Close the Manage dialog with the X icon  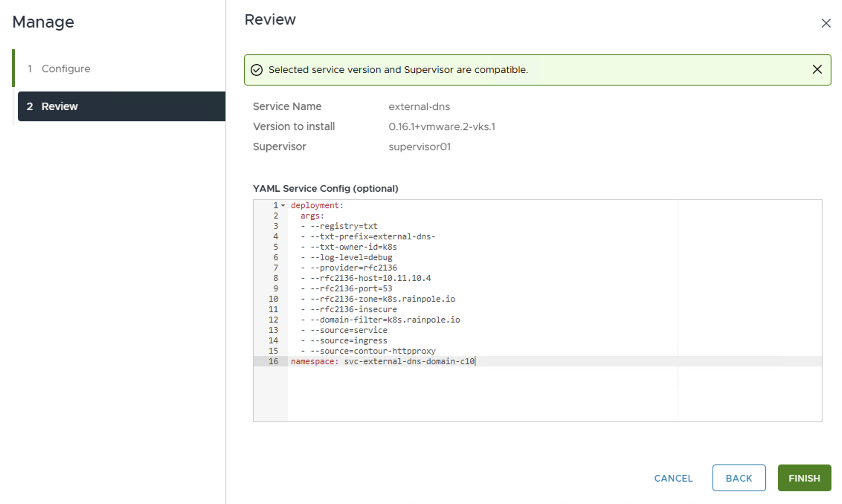(826, 23)
